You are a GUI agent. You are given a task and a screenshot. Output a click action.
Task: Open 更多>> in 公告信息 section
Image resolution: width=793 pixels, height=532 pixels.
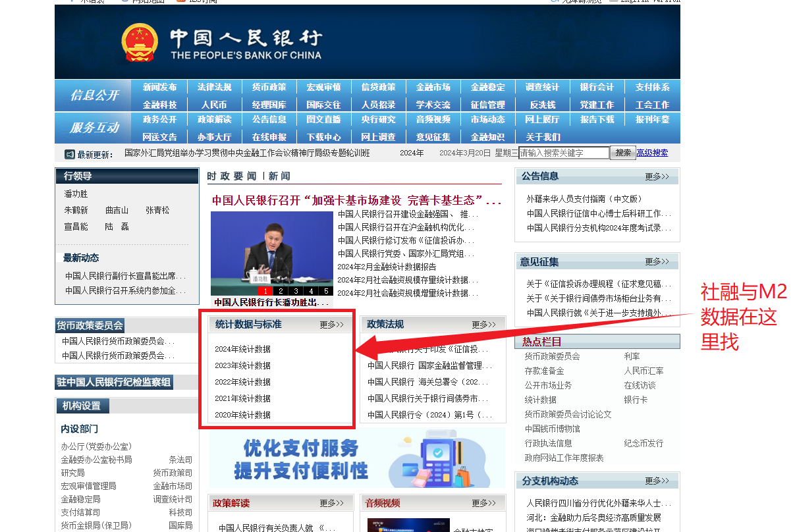point(657,176)
